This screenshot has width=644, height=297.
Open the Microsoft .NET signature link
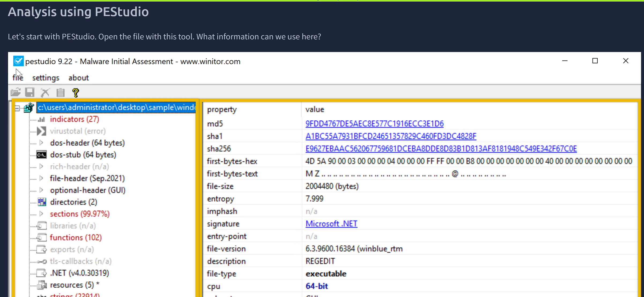pyautogui.click(x=331, y=224)
